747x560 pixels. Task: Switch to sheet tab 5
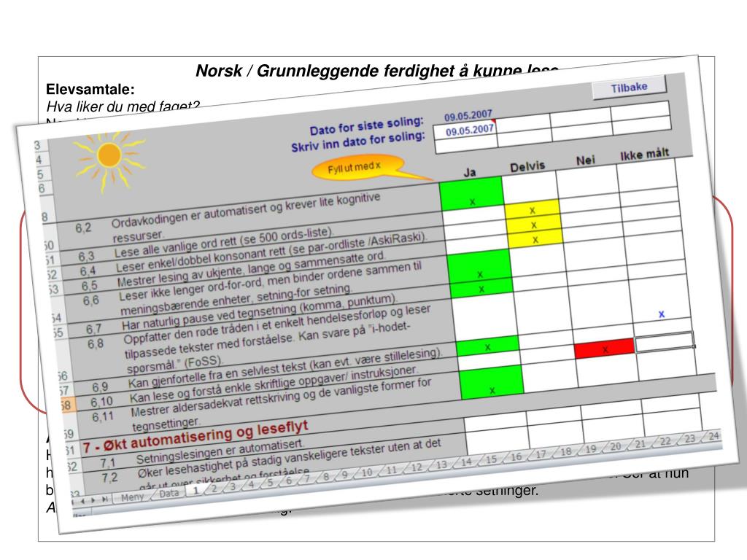point(270,483)
